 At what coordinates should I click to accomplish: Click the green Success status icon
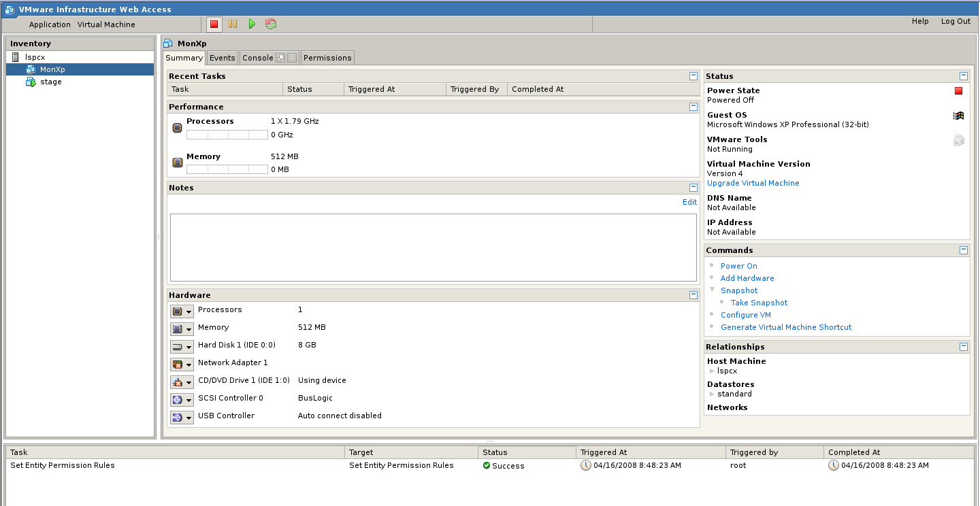[x=487, y=466]
